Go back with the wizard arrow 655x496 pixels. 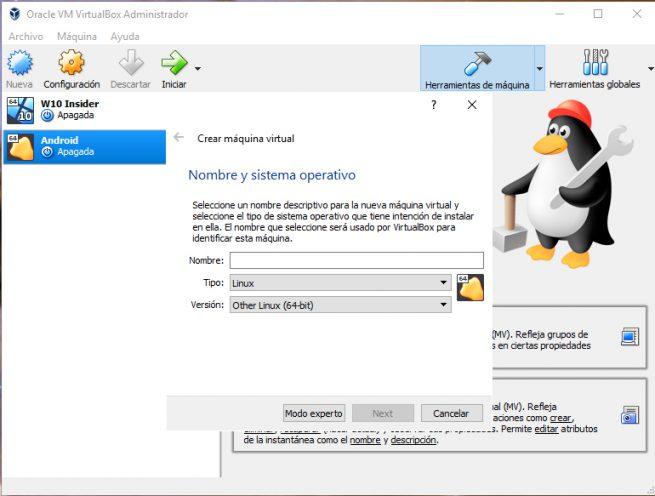178,137
